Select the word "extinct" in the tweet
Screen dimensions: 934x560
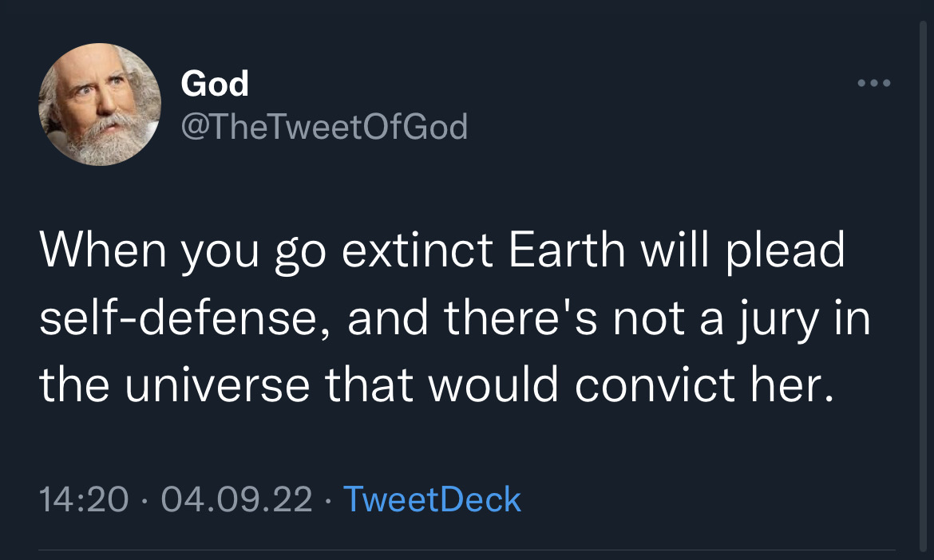tap(417, 250)
